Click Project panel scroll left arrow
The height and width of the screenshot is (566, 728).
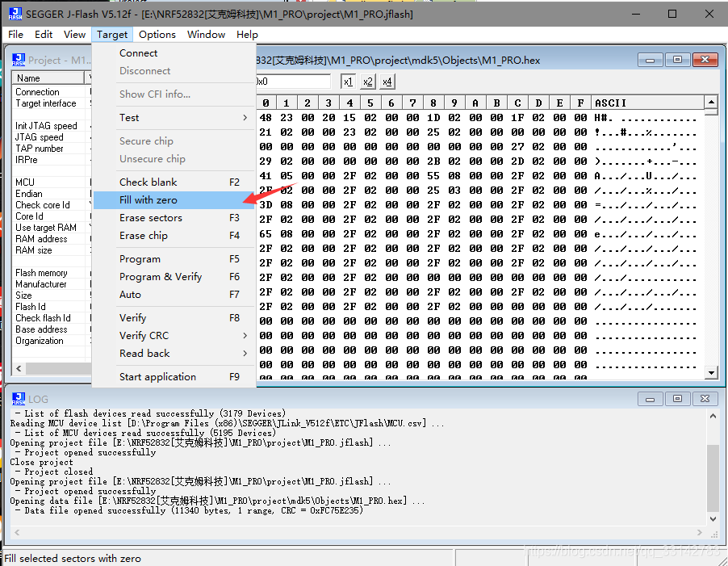click(19, 369)
